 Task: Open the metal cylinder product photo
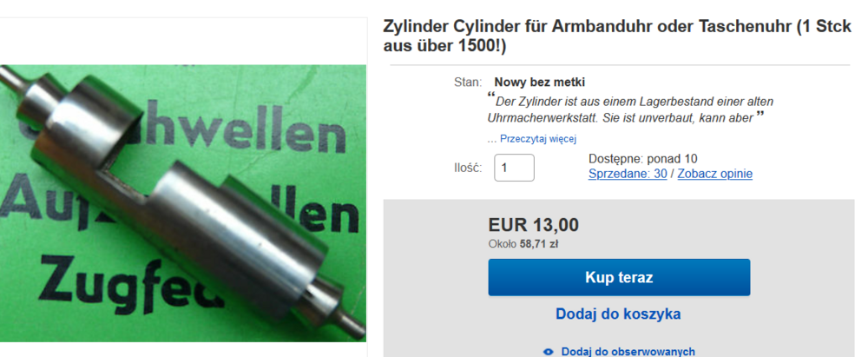point(182,203)
